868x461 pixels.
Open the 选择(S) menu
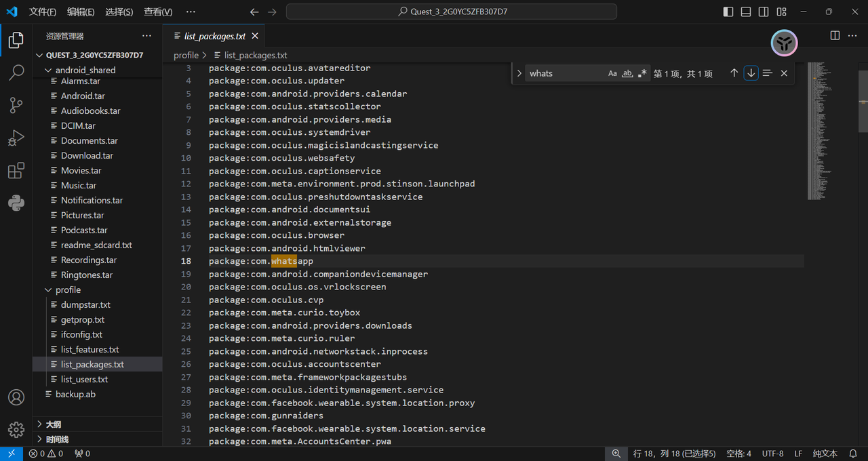pyautogui.click(x=119, y=12)
